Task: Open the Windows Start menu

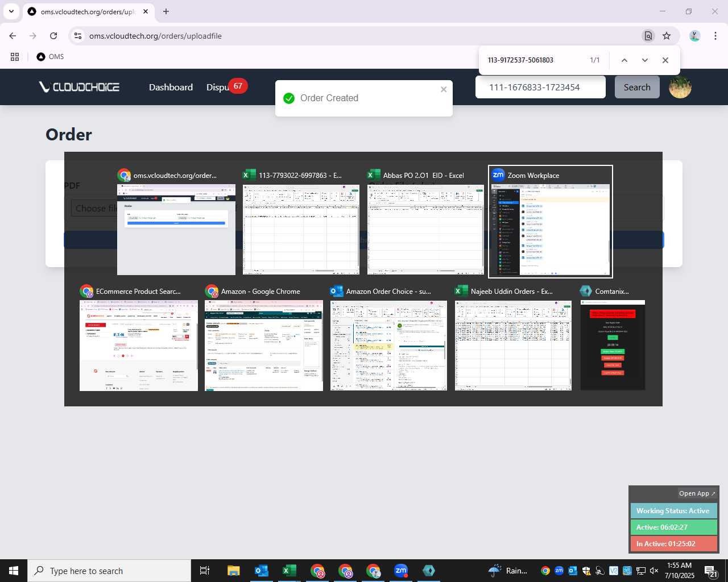Action: [14, 571]
